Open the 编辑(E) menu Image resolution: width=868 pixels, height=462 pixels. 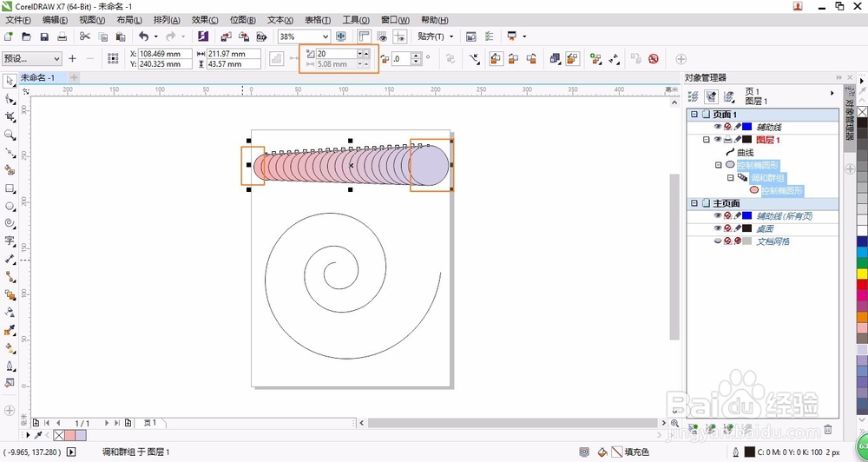click(55, 20)
